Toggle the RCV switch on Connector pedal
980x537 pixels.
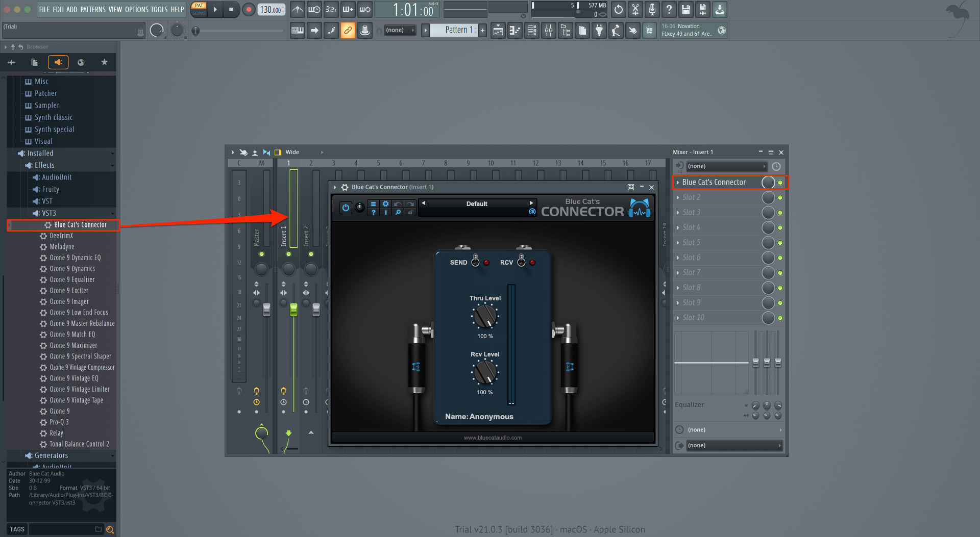[521, 261]
